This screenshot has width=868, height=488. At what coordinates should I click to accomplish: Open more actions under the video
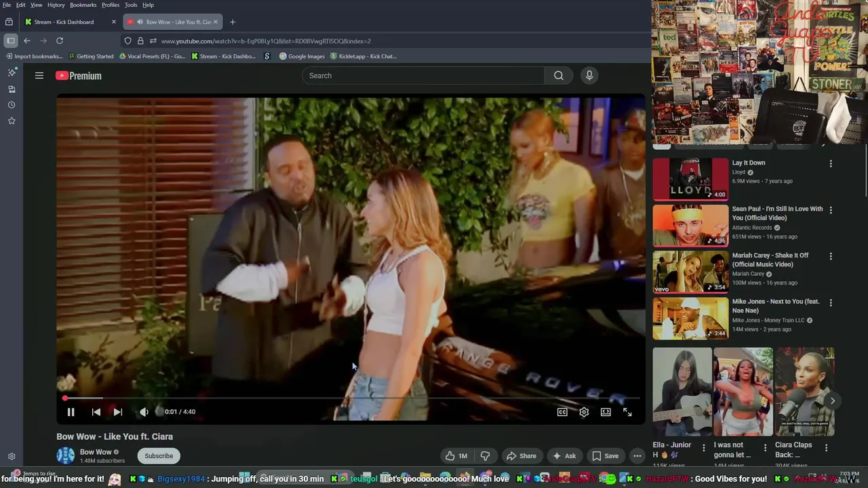(x=637, y=456)
